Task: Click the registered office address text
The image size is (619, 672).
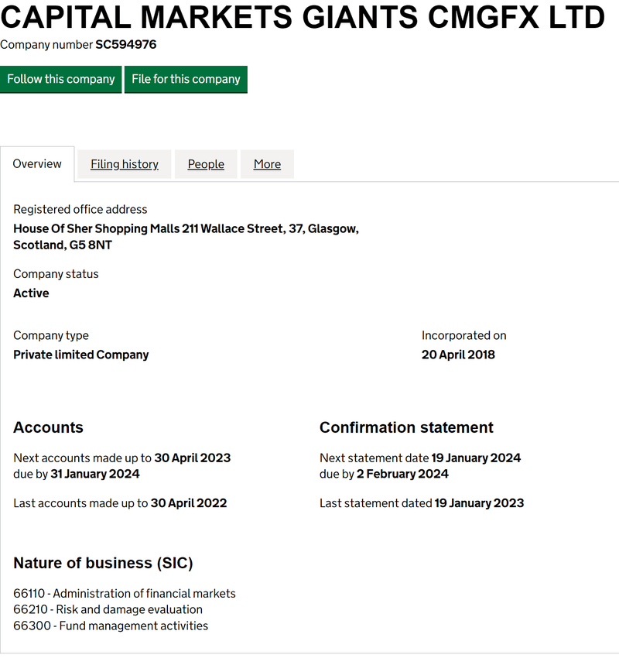Action: (x=186, y=228)
